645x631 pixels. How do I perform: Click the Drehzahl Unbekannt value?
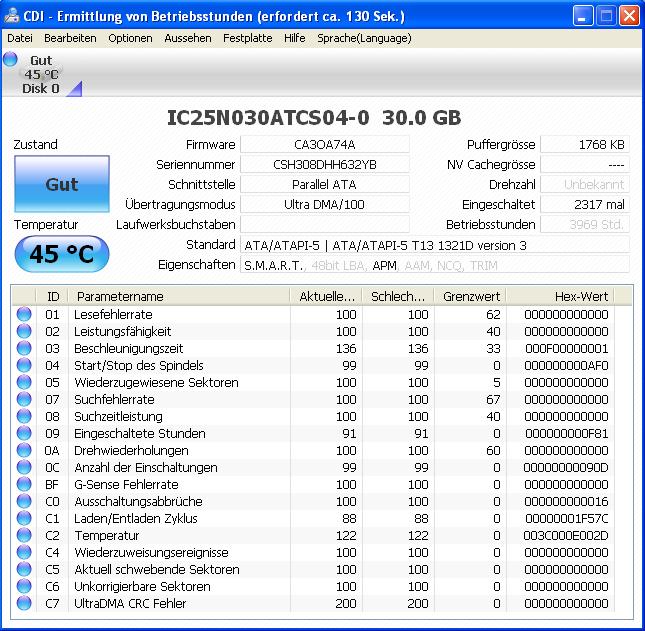pyautogui.click(x=585, y=184)
